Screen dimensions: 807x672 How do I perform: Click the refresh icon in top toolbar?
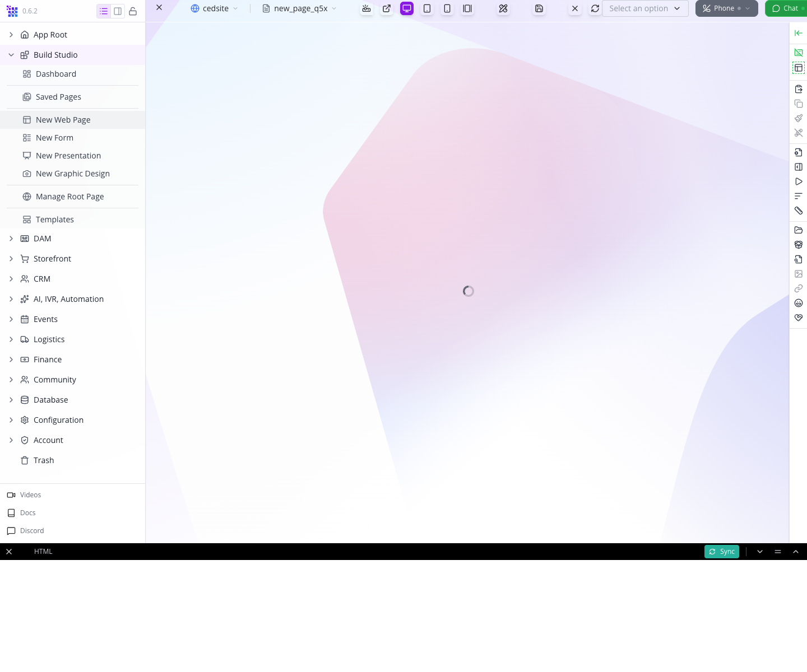[x=595, y=8]
